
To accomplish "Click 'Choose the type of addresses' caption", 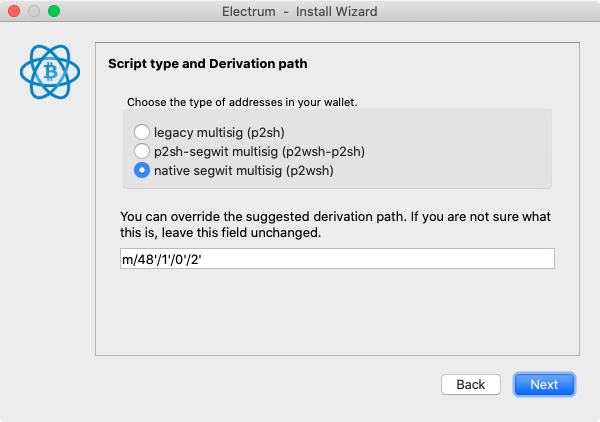I will 242,102.
